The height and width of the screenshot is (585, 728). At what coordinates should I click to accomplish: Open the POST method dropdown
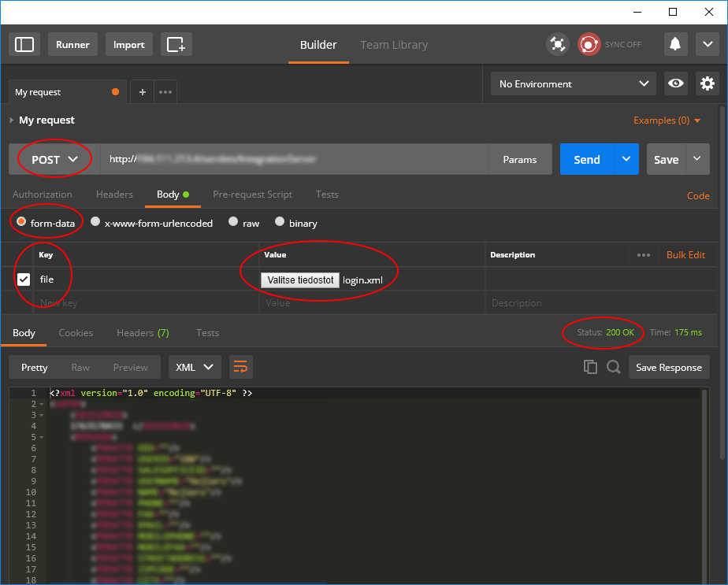[54, 159]
